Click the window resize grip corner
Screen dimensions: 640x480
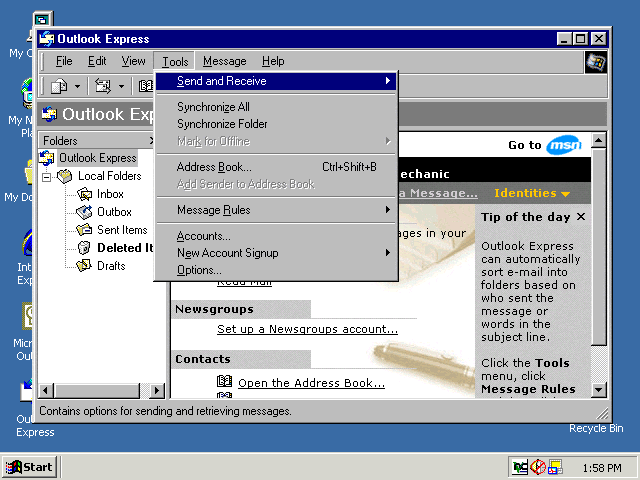(602, 413)
